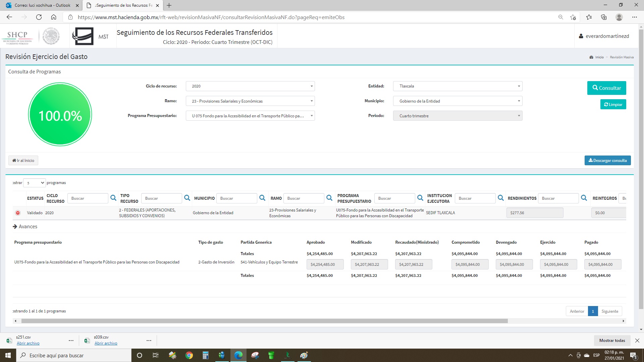644x362 pixels.
Task: Open the browser favorites icon
Action: click(x=589, y=17)
